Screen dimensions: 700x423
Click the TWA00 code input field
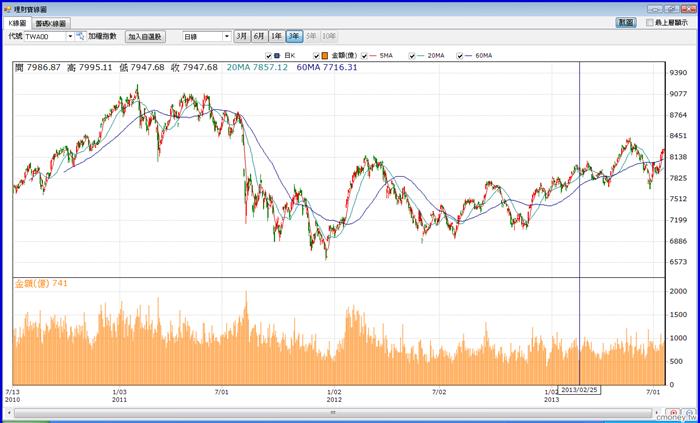pyautogui.click(x=45, y=37)
